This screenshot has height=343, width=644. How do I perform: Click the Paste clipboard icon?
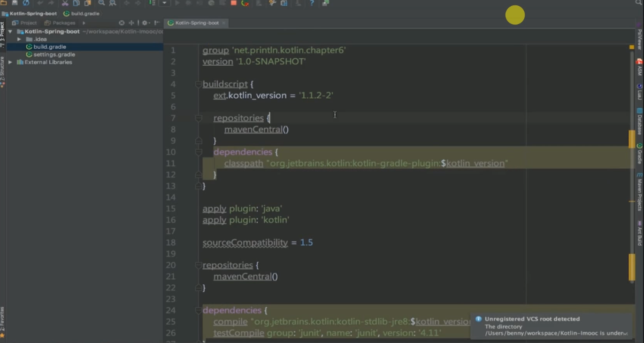point(87,3)
